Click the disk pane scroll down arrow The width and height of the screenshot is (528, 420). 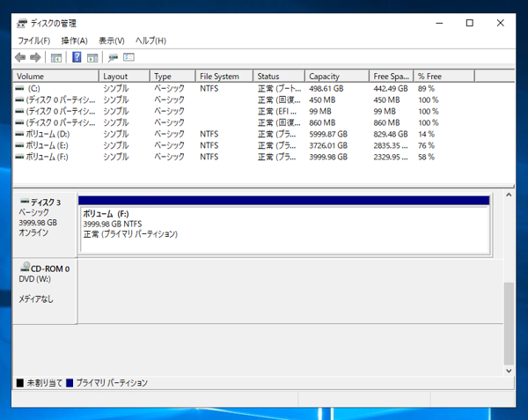(509, 371)
